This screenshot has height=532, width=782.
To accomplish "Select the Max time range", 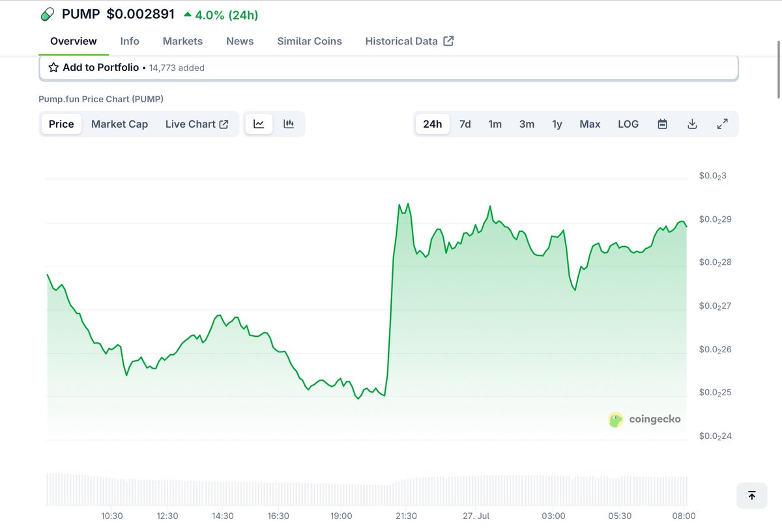I will (x=590, y=124).
